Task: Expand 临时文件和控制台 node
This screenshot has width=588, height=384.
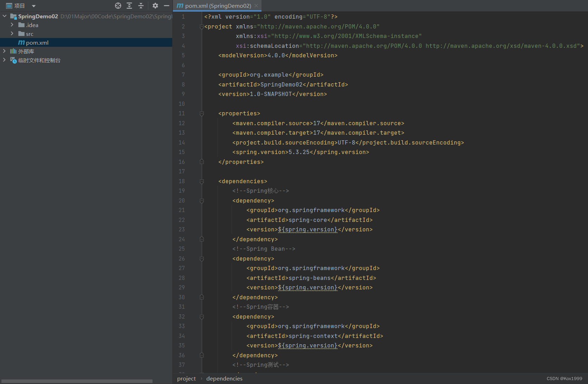Action: [4, 60]
